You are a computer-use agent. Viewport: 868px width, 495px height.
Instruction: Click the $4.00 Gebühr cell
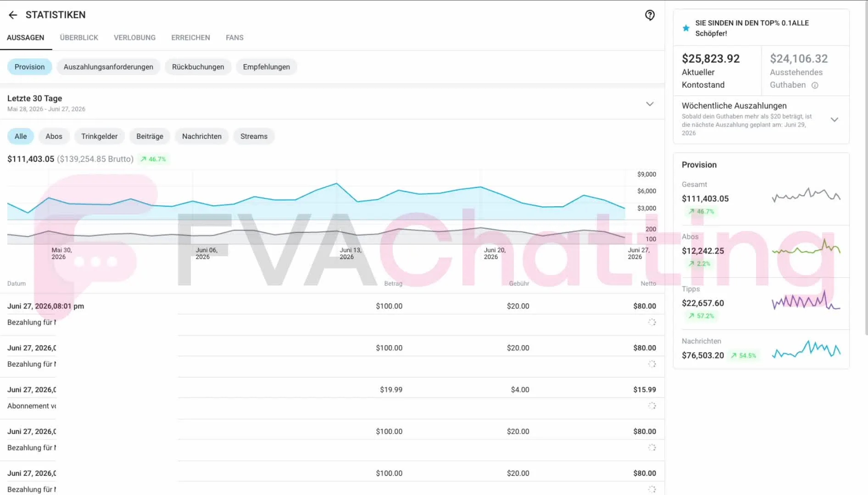pyautogui.click(x=520, y=390)
